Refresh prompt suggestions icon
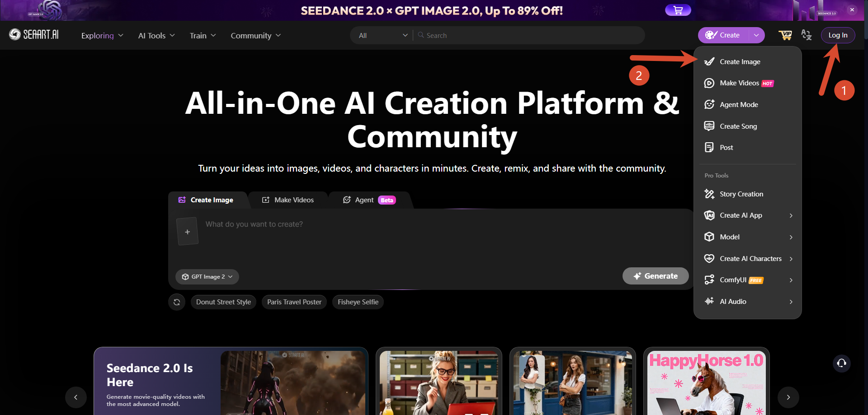Viewport: 868px width, 415px height. coord(177,302)
